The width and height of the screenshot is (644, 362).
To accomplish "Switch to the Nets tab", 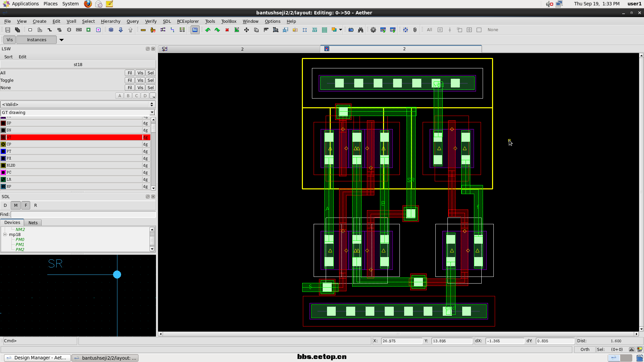I will [x=33, y=223].
